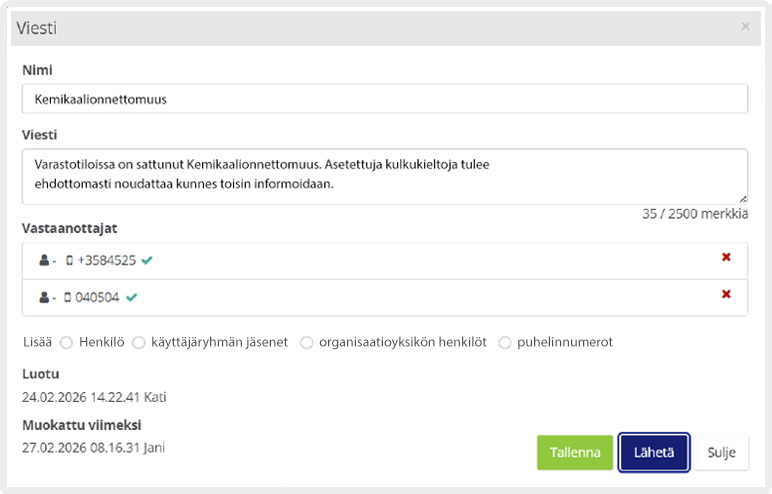Image resolution: width=772 pixels, height=494 pixels.
Task: Select the Henkilö radio option
Action: (67, 342)
